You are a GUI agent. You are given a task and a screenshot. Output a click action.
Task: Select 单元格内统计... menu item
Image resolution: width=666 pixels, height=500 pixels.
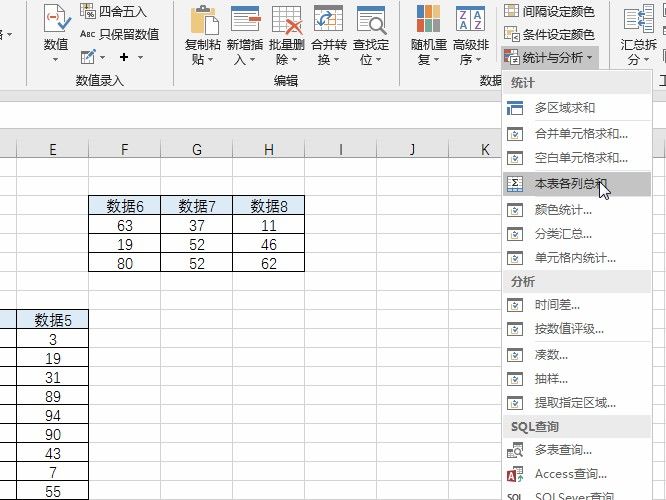(577, 258)
